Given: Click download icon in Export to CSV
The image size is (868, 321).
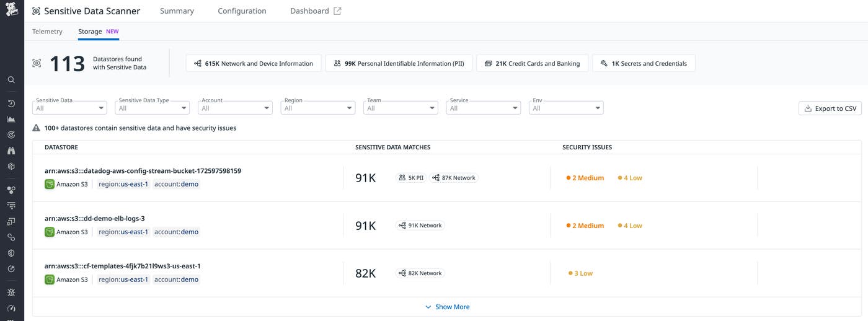Looking at the screenshot, I should tap(808, 108).
